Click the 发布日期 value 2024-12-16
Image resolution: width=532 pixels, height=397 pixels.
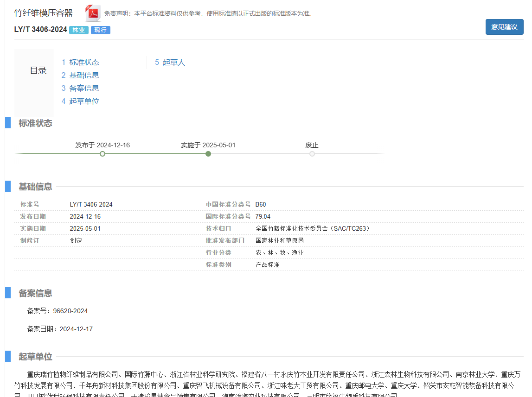pyautogui.click(x=85, y=216)
